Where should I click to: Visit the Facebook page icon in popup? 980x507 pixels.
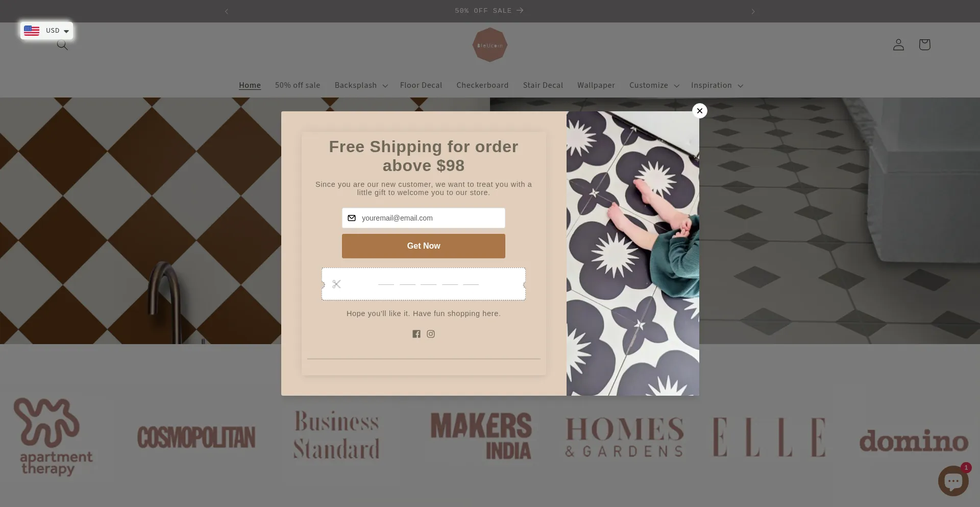tap(416, 334)
